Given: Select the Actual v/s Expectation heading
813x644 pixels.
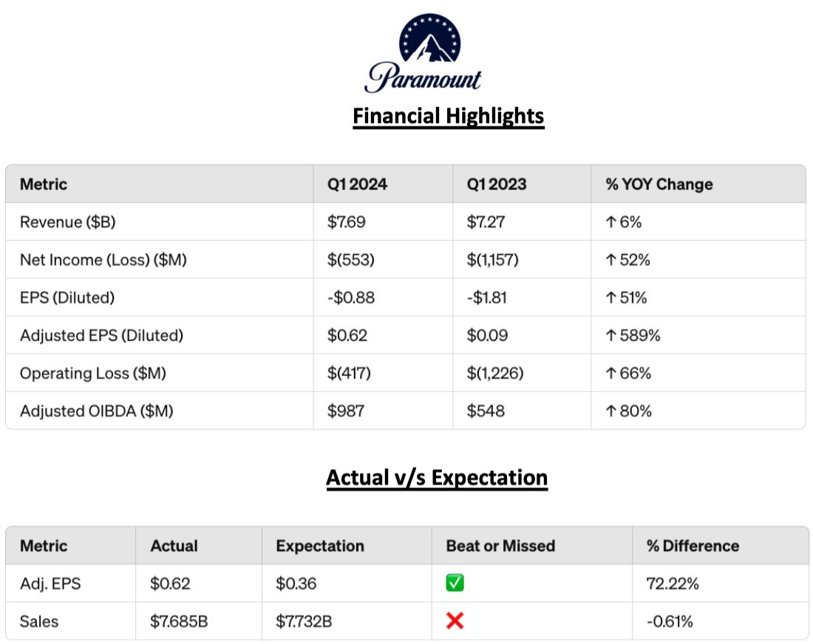Looking at the screenshot, I should coord(437,478).
